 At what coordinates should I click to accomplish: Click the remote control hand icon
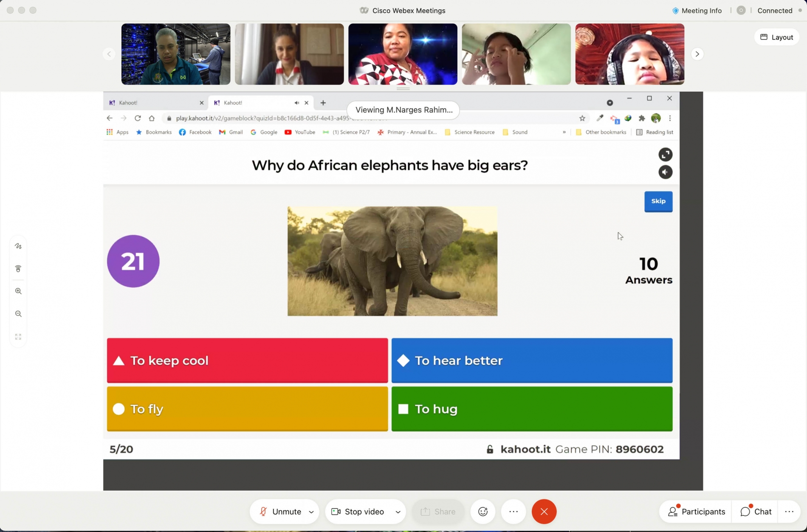point(18,269)
